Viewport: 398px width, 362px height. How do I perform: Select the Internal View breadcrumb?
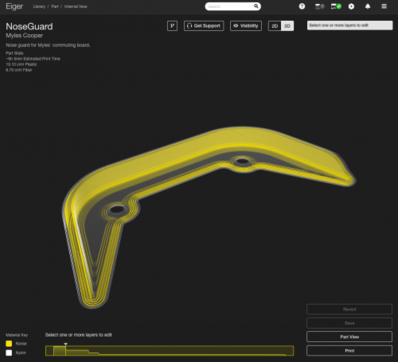click(x=76, y=7)
